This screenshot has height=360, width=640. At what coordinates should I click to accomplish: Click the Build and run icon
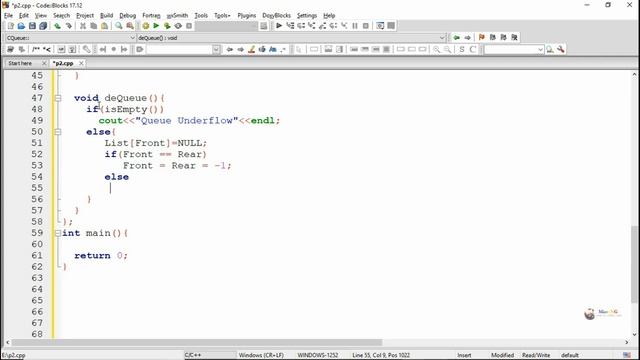pyautogui.click(x=167, y=26)
